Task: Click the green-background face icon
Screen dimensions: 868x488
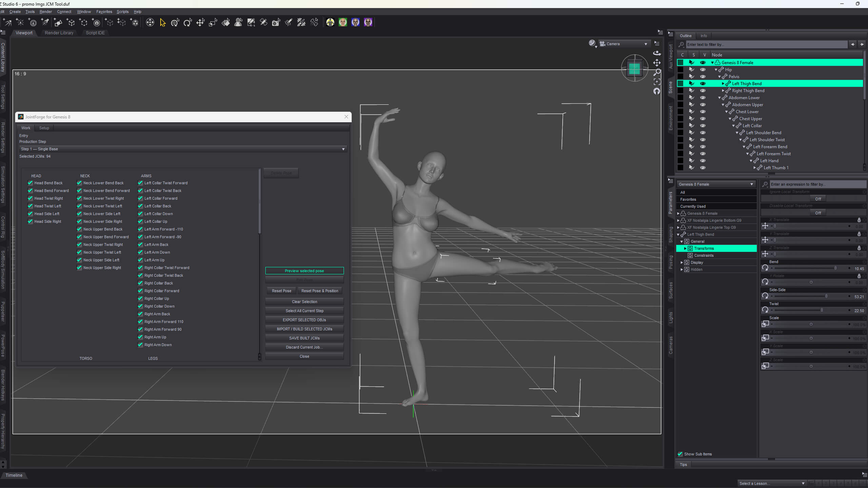Action: (x=343, y=22)
